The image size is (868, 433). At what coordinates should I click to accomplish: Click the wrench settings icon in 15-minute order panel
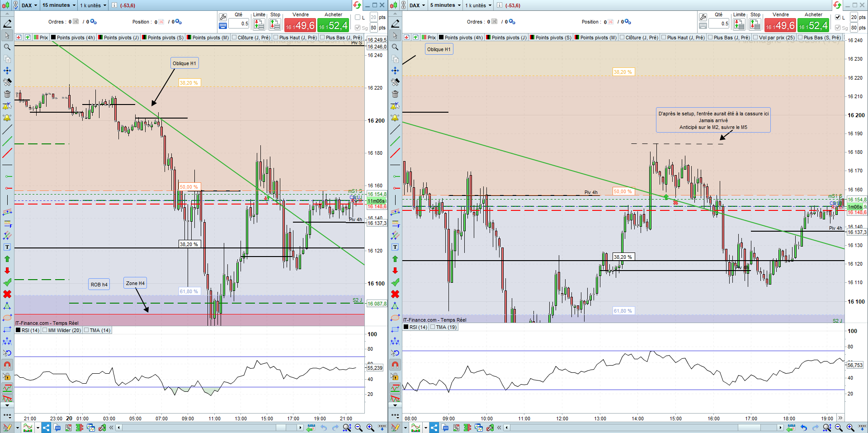pyautogui.click(x=223, y=17)
